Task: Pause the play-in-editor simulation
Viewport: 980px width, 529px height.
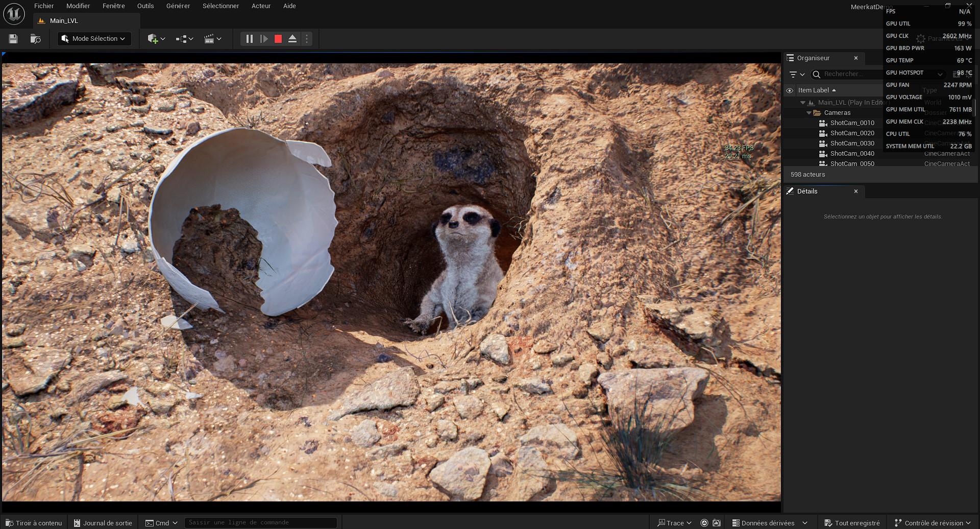Action: point(249,39)
